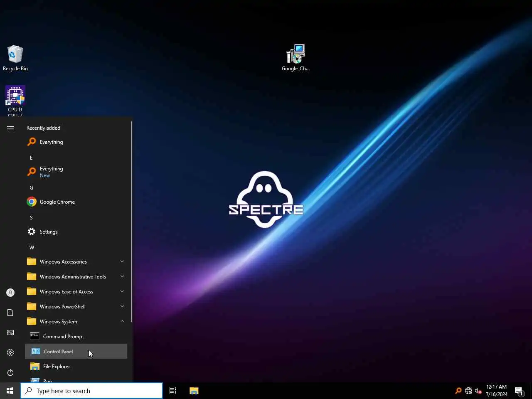
Task: Open the network globe tray icon
Action: coord(468,391)
